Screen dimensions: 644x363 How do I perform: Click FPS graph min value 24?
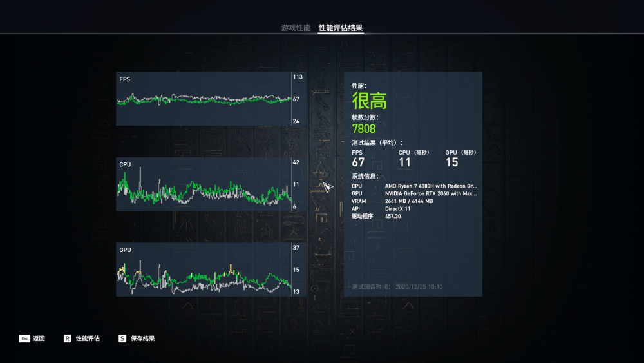(x=296, y=121)
